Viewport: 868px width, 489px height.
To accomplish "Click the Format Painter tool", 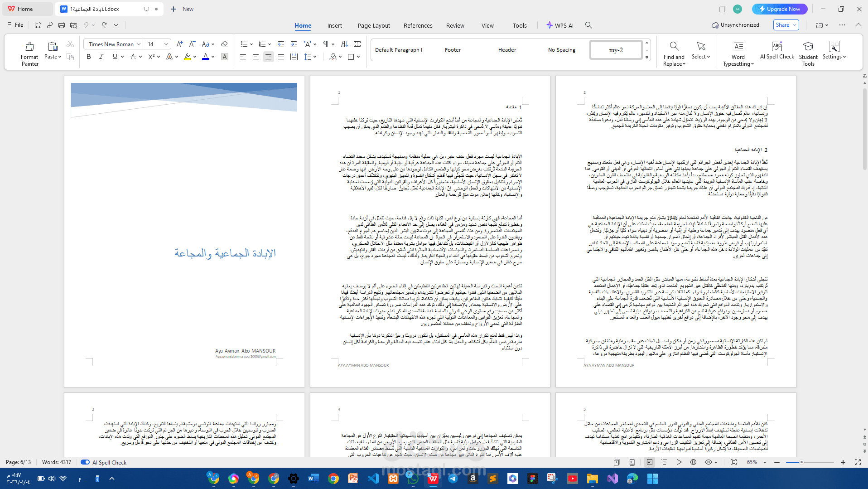I will tap(29, 53).
